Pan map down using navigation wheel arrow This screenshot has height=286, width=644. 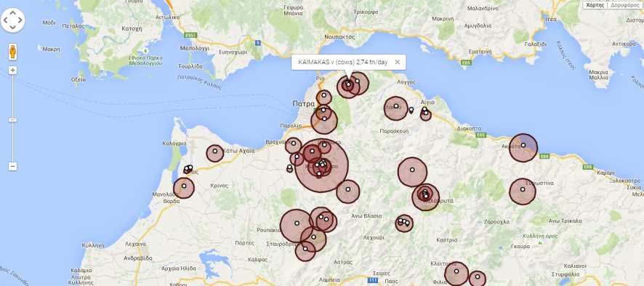coord(13,28)
